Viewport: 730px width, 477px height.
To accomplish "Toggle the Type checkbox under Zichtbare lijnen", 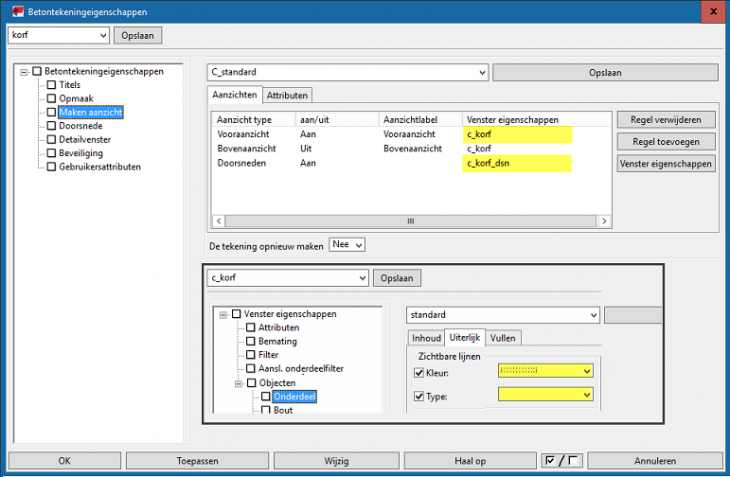I will [419, 396].
